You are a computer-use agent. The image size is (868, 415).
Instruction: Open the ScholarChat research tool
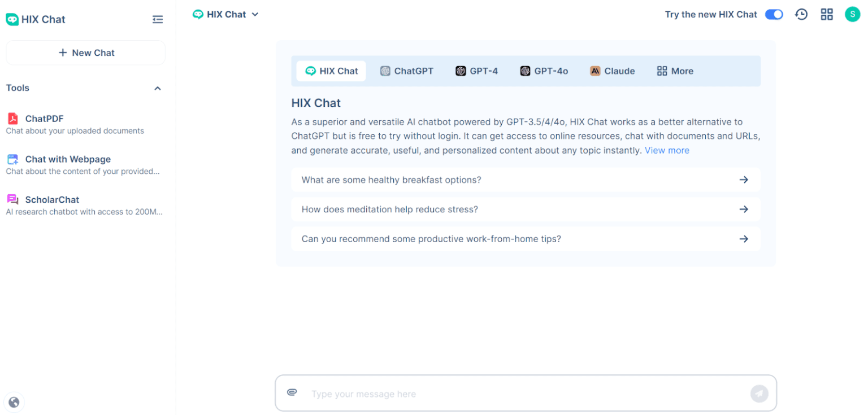[51, 199]
